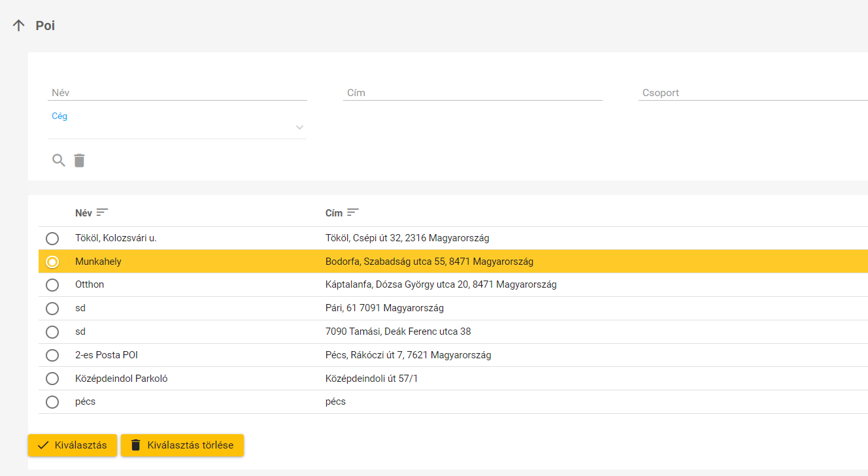Focus the Csoport filter input field
Viewport: 868px width, 476px height.
[752, 93]
